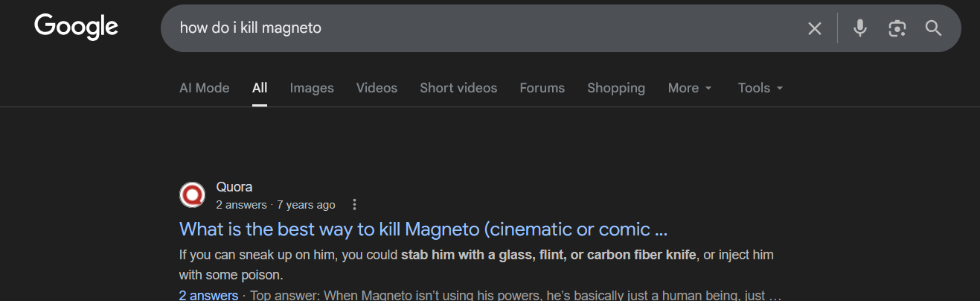Click the Quora site name above the result
Viewport: 980px width, 301px height.
[x=234, y=187]
